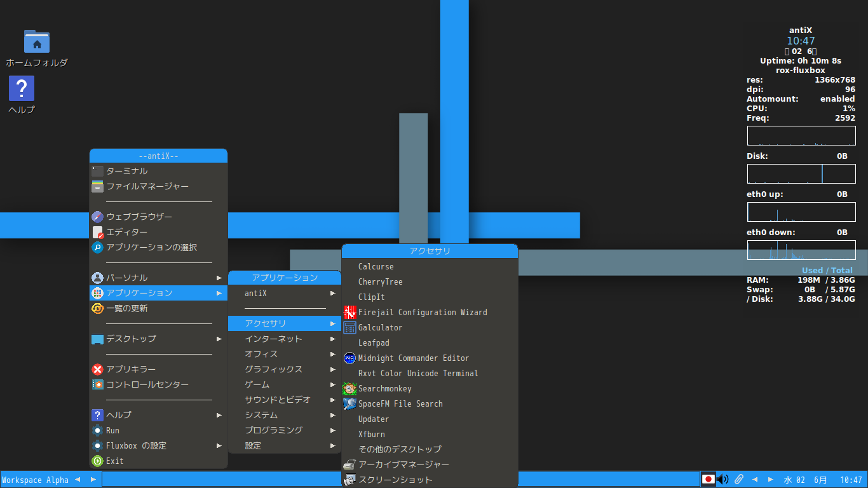The image size is (868, 488).
Task: Click the Galculator calculator icon
Action: click(349, 327)
